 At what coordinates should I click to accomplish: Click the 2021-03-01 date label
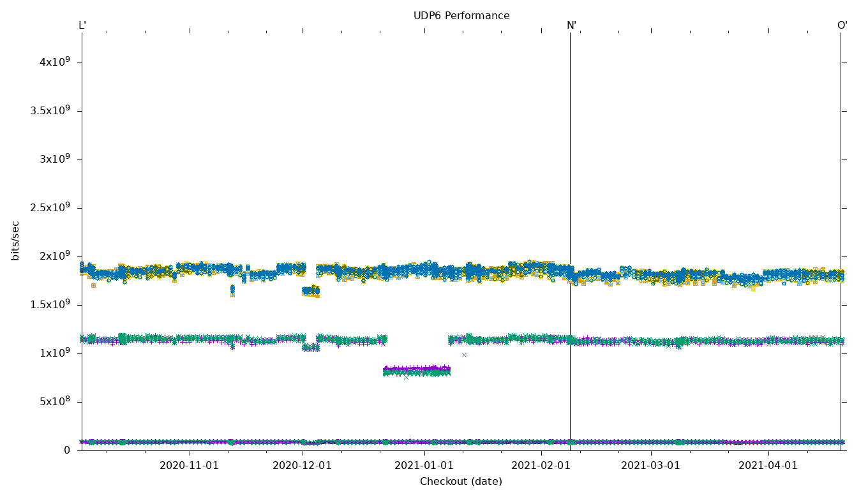(x=651, y=466)
